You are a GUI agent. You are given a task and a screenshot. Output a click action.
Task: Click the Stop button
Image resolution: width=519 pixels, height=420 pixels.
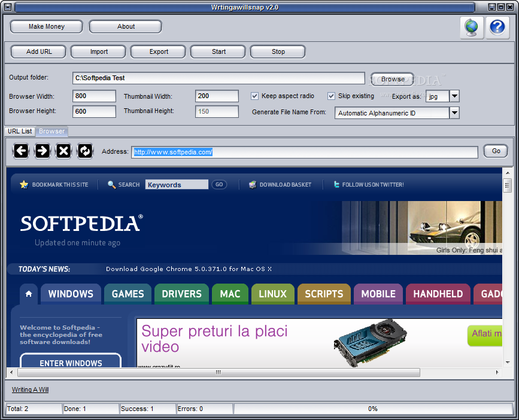coord(278,51)
